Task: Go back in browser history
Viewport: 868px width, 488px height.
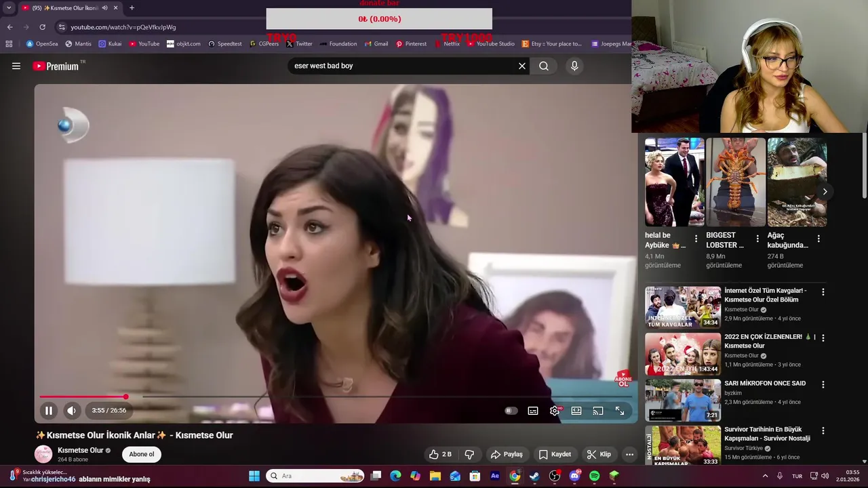Action: pyautogui.click(x=9, y=27)
